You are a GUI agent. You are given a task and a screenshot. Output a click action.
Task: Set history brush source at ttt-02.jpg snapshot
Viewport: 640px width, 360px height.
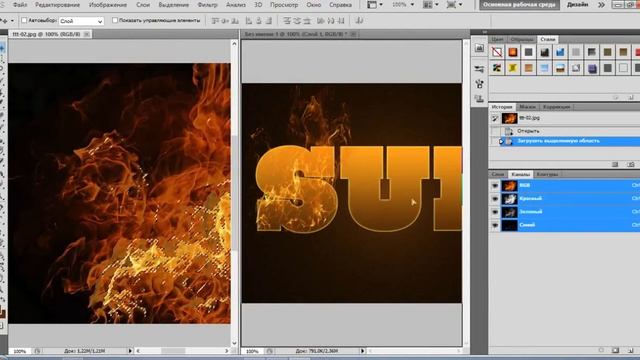point(495,118)
